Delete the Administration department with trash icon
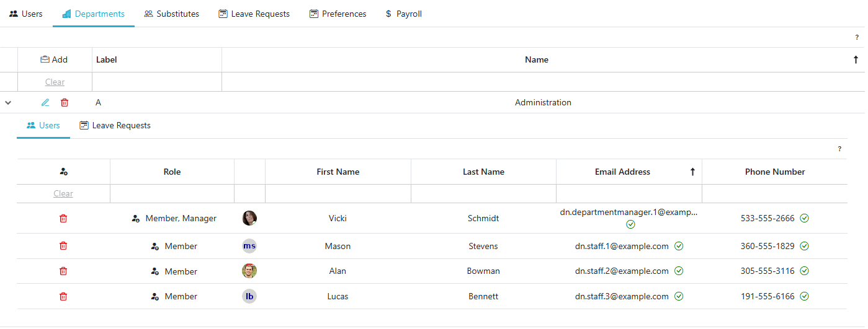 pyautogui.click(x=65, y=103)
